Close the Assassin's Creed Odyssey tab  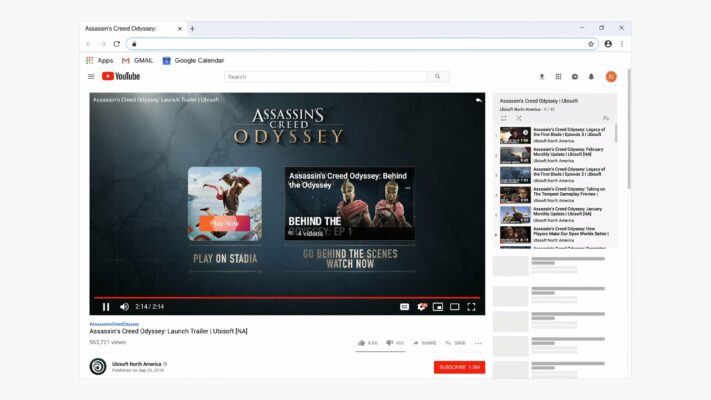click(180, 29)
